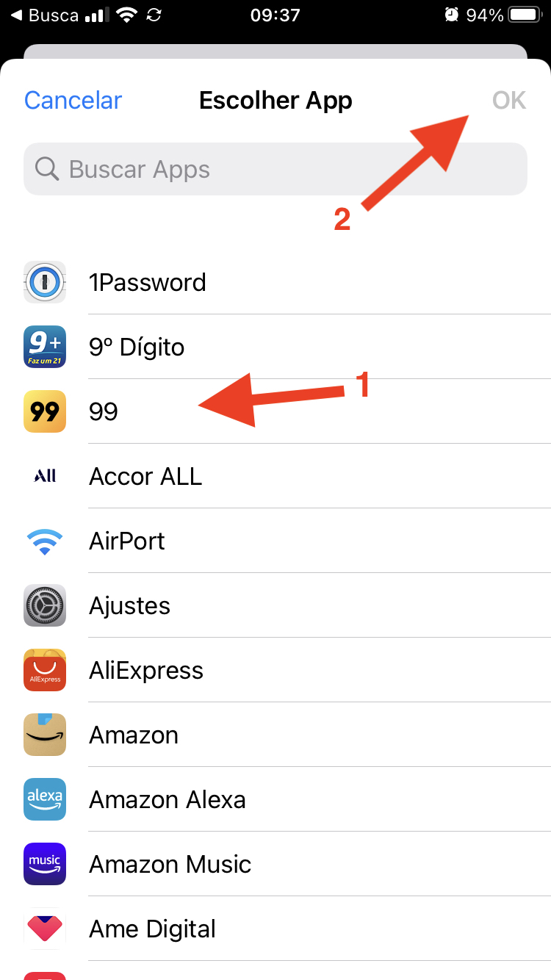Tap the Amazon box icon

pyautogui.click(x=45, y=735)
